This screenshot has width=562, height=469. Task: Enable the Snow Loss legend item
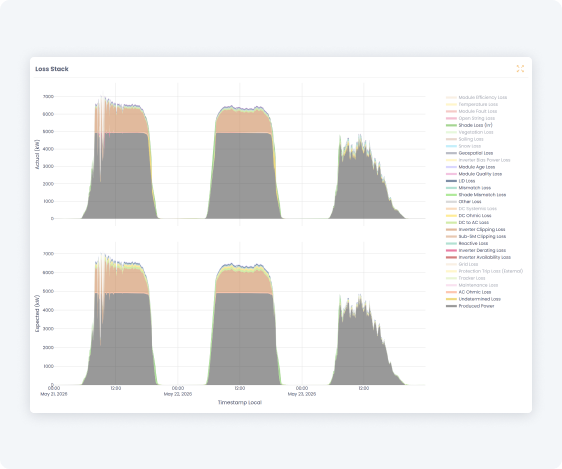coord(463,146)
